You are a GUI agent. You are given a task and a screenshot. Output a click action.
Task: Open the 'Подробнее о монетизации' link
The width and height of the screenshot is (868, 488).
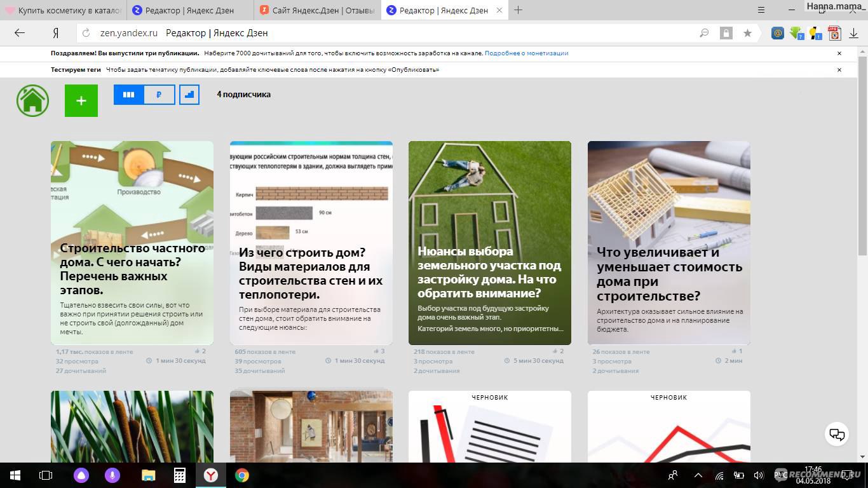[526, 53]
